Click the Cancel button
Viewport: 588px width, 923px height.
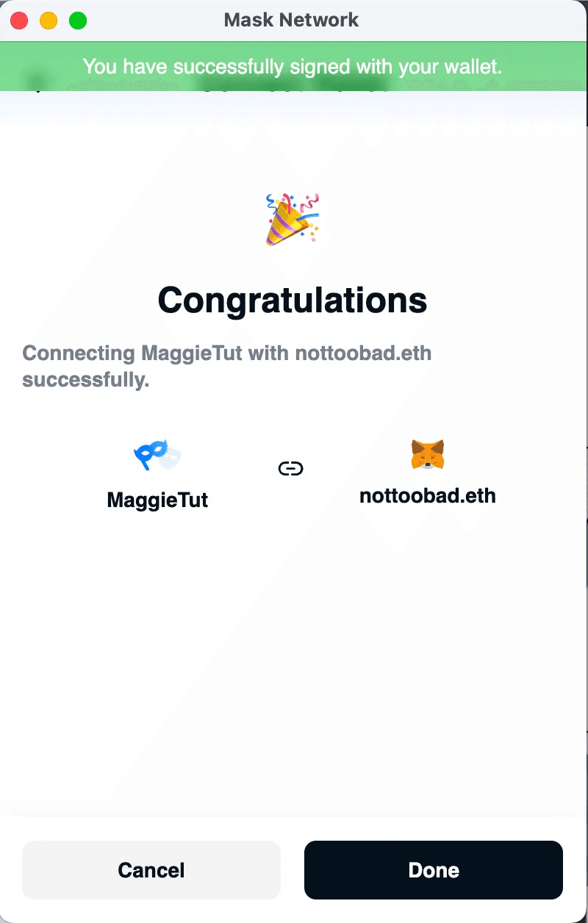151,870
